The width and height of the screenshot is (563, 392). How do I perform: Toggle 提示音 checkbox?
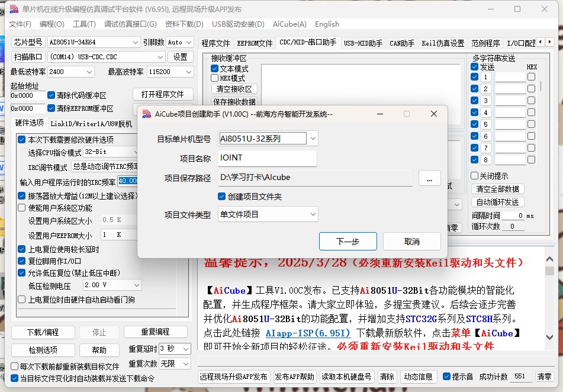point(446,376)
